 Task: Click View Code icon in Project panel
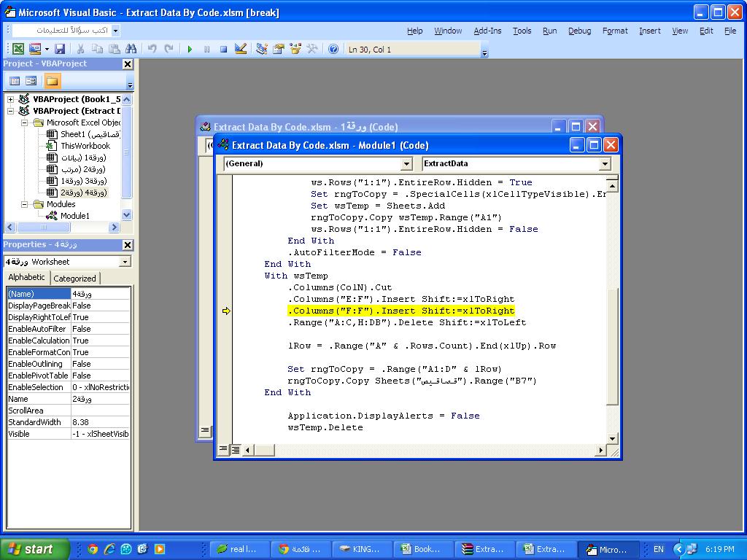click(x=15, y=82)
